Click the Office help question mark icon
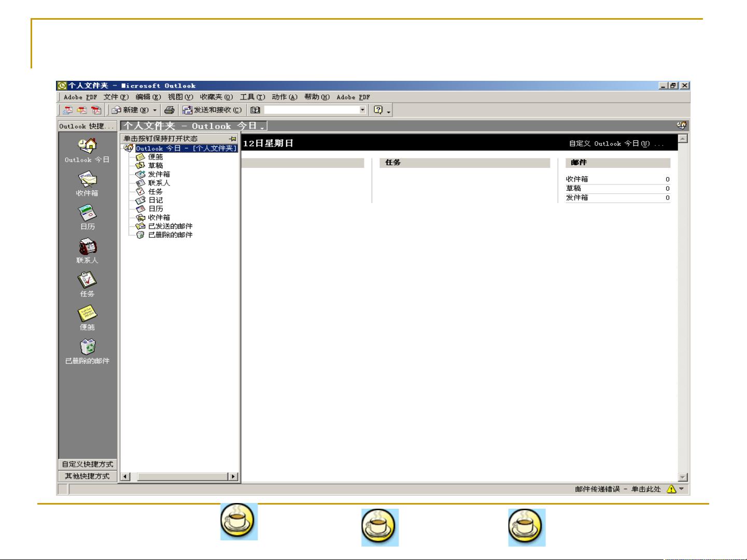Viewport: 747px width, 560px height. [378, 110]
